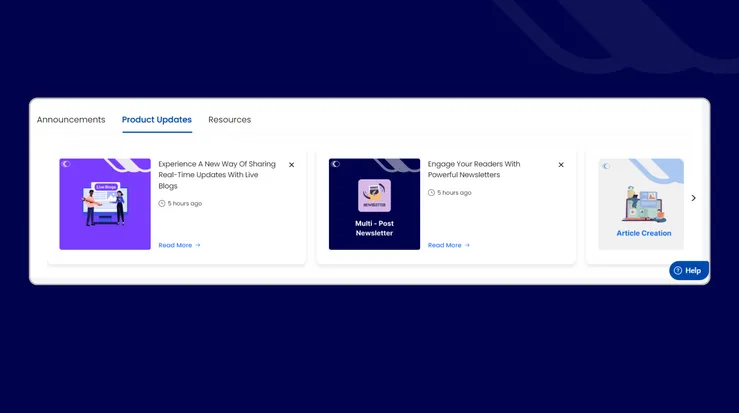The width and height of the screenshot is (739, 413).
Task: Click the newsletter envelope icon in thumbnail
Action: 374,194
